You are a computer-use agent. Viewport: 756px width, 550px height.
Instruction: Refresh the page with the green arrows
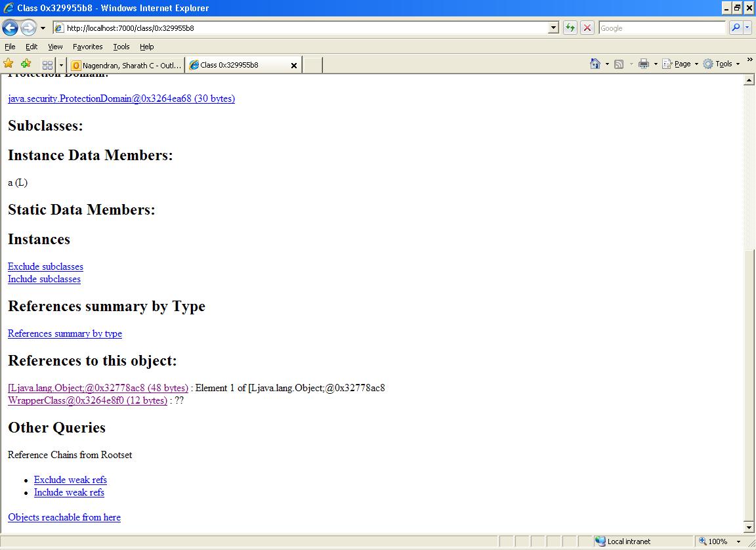(570, 28)
